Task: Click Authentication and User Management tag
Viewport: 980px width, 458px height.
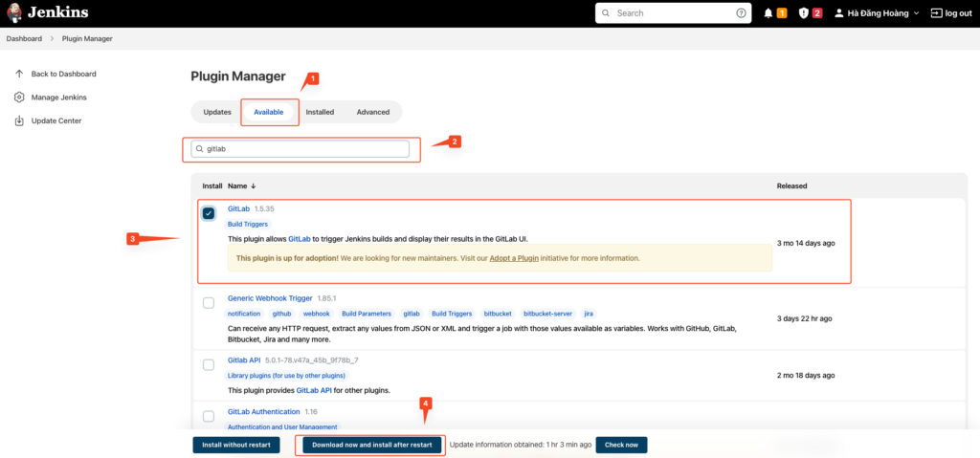Action: tap(282, 426)
